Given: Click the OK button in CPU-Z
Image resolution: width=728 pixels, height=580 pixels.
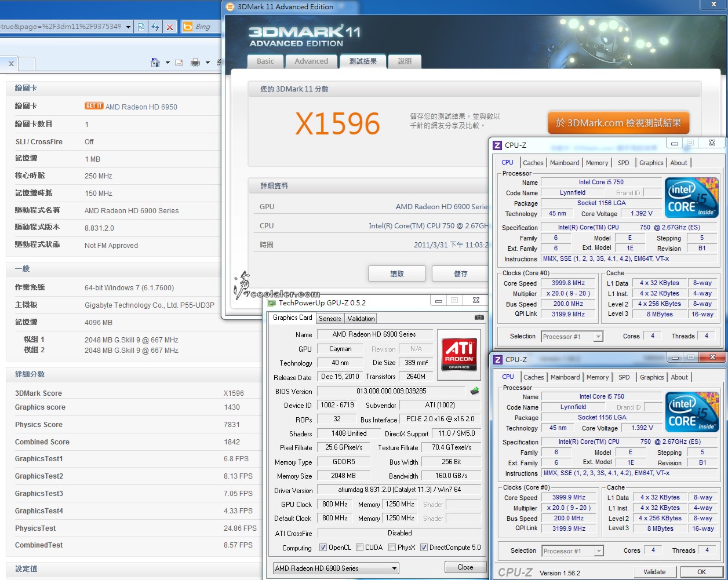Looking at the screenshot, I should tap(701, 572).
